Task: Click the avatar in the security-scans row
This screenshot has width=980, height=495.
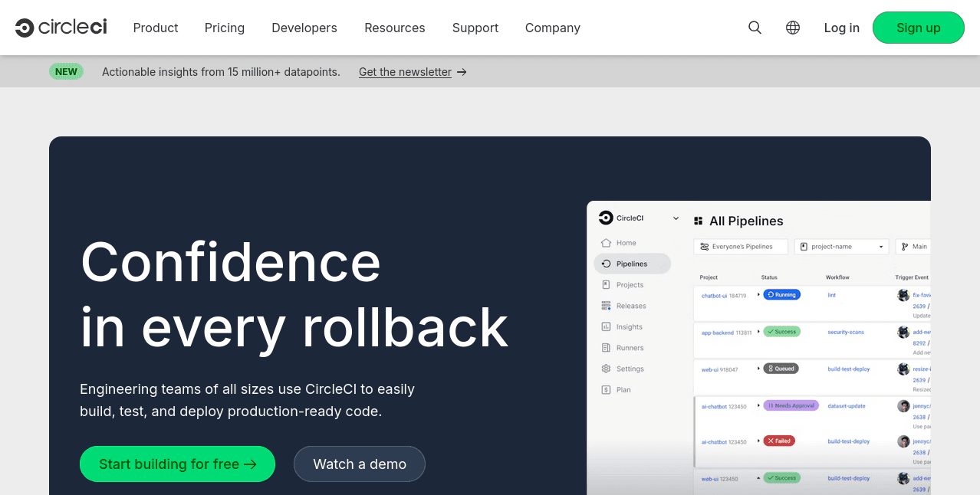Action: 904,333
